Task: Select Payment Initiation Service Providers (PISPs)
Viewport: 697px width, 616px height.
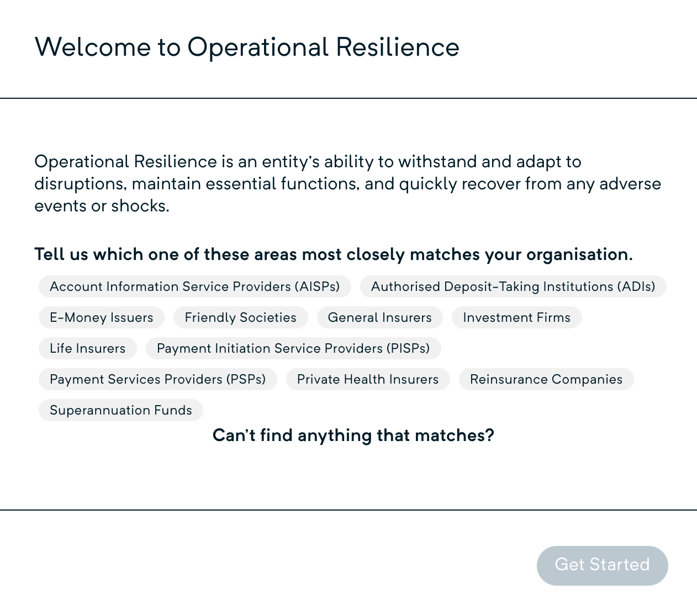Action: coord(293,348)
